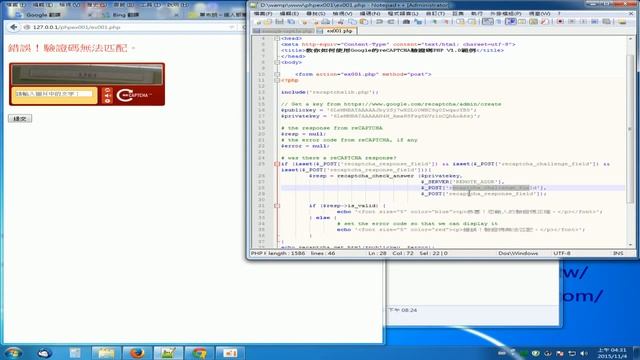Click inside the reCAPTCHA answer field
The image size is (640, 360).
point(53,94)
